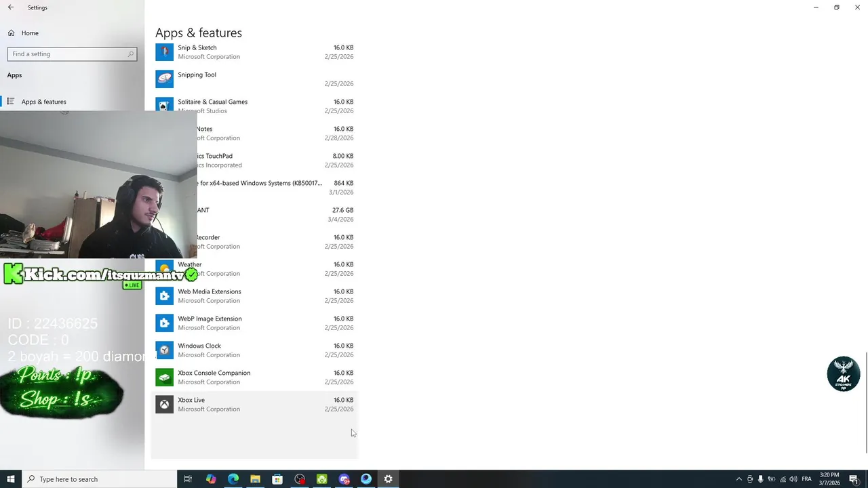Click the Find a setting search box

tap(72, 54)
